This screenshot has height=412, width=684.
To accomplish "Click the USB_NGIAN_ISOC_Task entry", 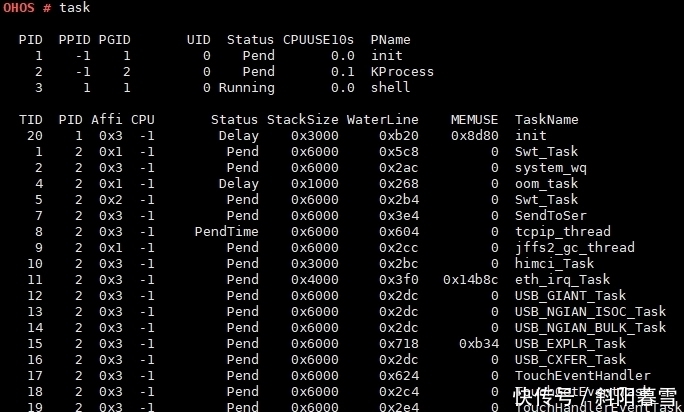I will point(590,312).
